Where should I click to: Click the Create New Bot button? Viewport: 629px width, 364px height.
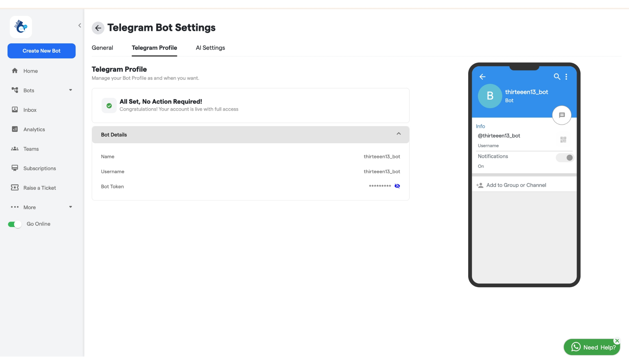coord(41,51)
